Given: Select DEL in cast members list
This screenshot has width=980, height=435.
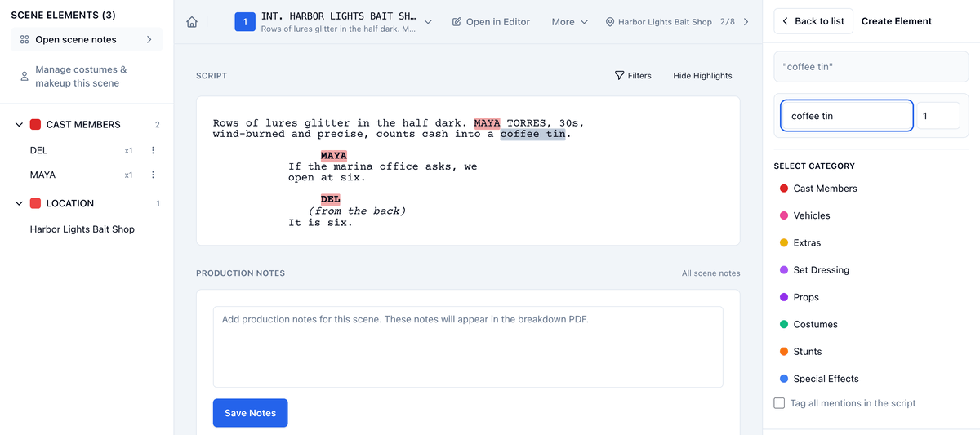Looking at the screenshot, I should click(38, 150).
